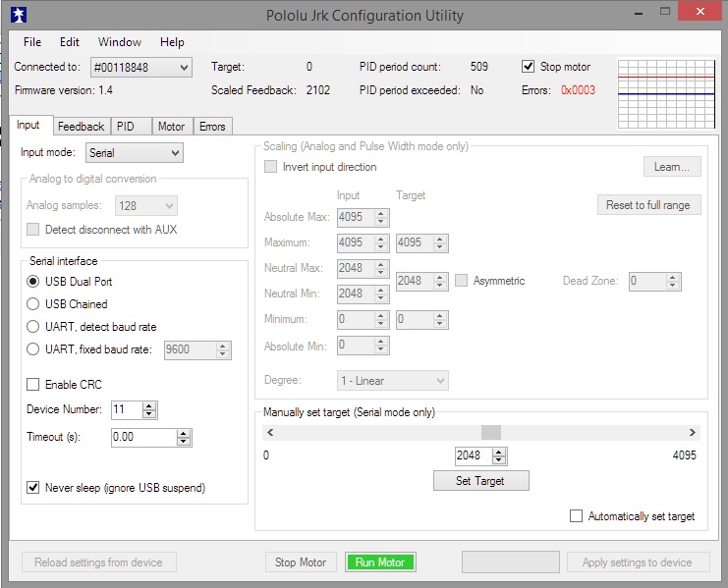Switch to the Feedback tab
The width and height of the screenshot is (728, 588).
tap(82, 127)
